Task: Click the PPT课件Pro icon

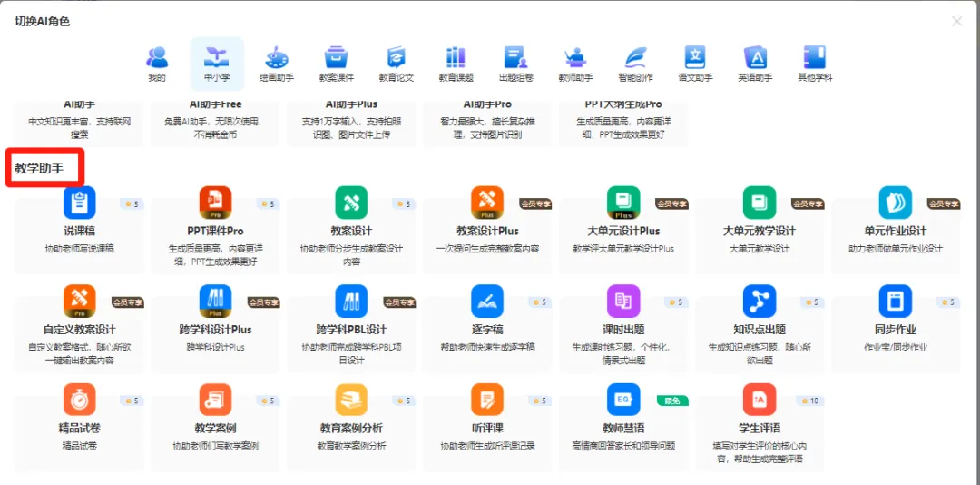Action: [216, 203]
